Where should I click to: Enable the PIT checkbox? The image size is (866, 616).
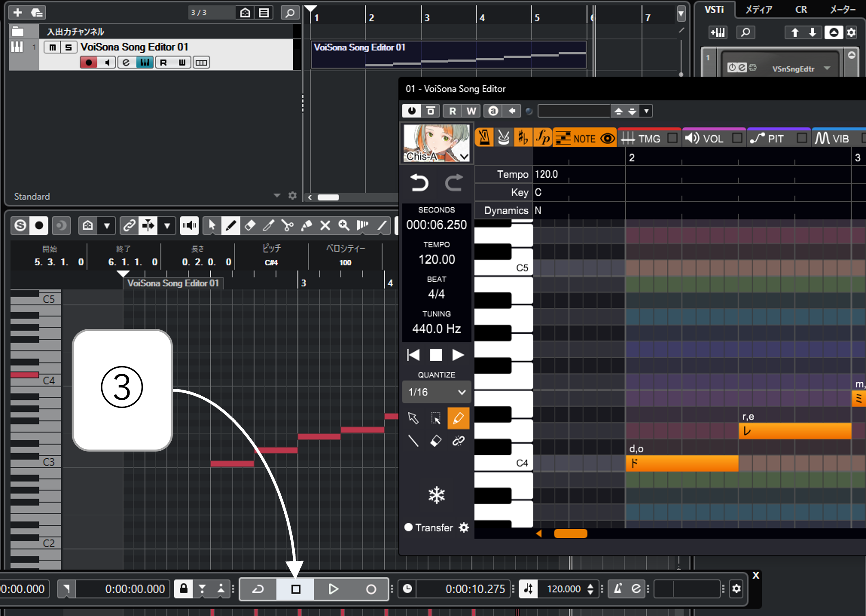click(x=802, y=138)
